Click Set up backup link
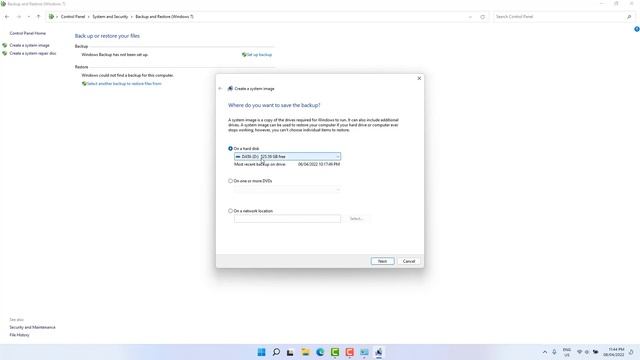 click(x=259, y=54)
